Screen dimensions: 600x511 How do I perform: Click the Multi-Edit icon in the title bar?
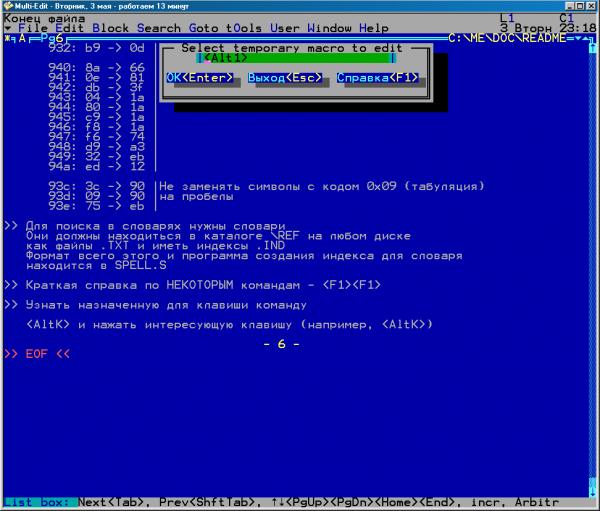[8, 6]
